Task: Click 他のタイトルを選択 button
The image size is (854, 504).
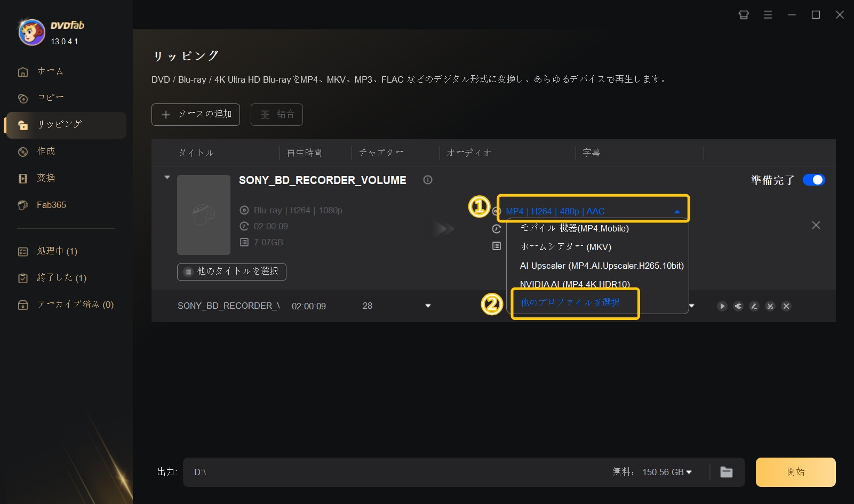Action: click(x=232, y=271)
